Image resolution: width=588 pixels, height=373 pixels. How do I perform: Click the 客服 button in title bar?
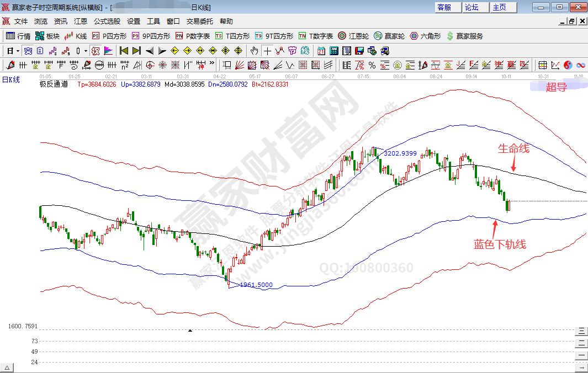point(444,7)
